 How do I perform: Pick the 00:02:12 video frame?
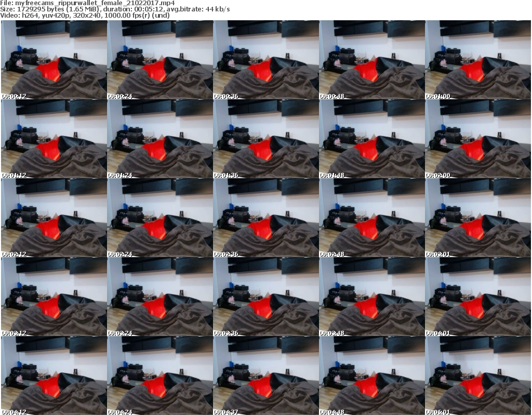54,218
